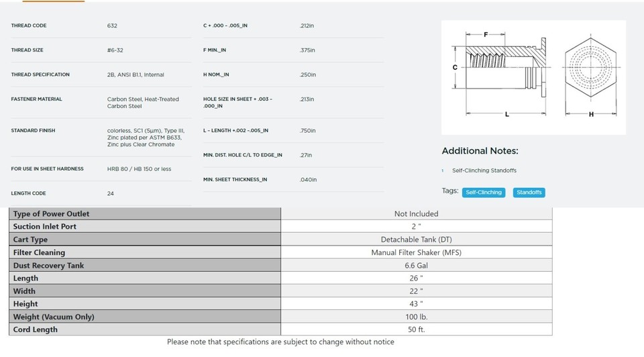Select the Dust Recovery Tank 6.6 Gal cell
The height and width of the screenshot is (357, 644).
pyautogui.click(x=417, y=265)
